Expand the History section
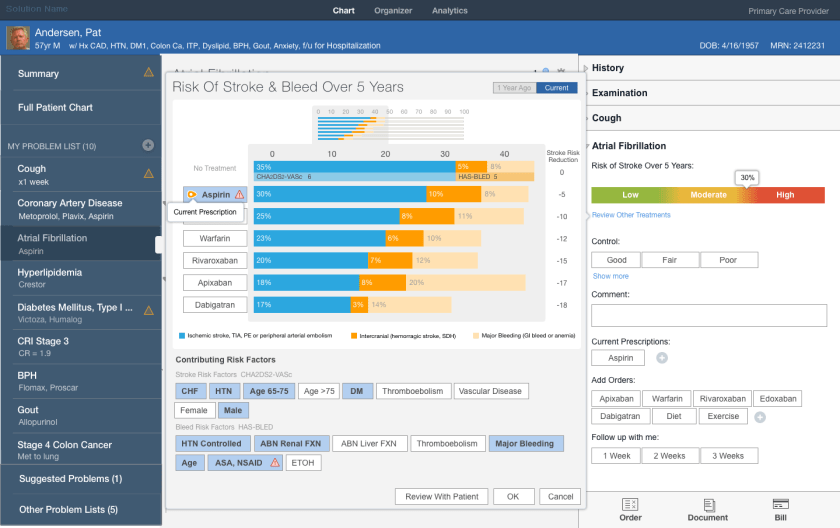Viewport: 840px width, 528px height. (x=608, y=68)
